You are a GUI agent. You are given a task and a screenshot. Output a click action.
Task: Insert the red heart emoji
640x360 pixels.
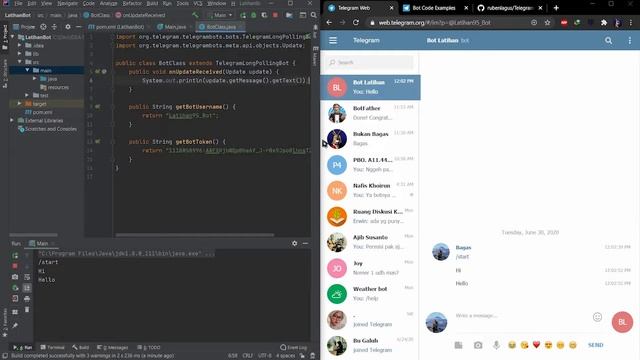pos(536,345)
